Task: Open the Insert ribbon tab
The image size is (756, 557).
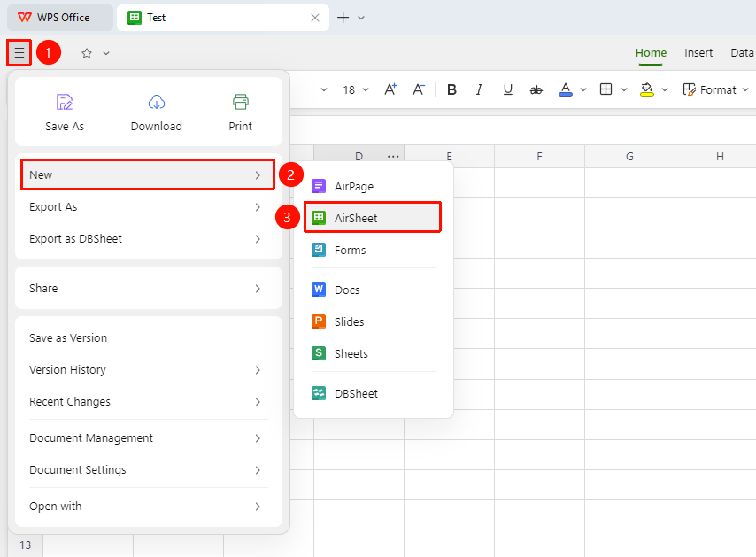Action: click(x=698, y=52)
